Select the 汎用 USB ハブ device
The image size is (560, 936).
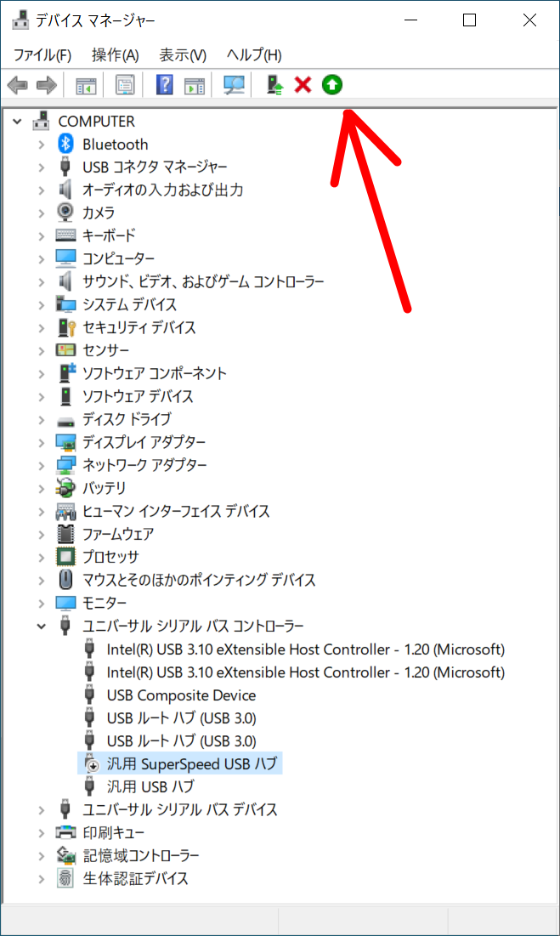pos(150,787)
